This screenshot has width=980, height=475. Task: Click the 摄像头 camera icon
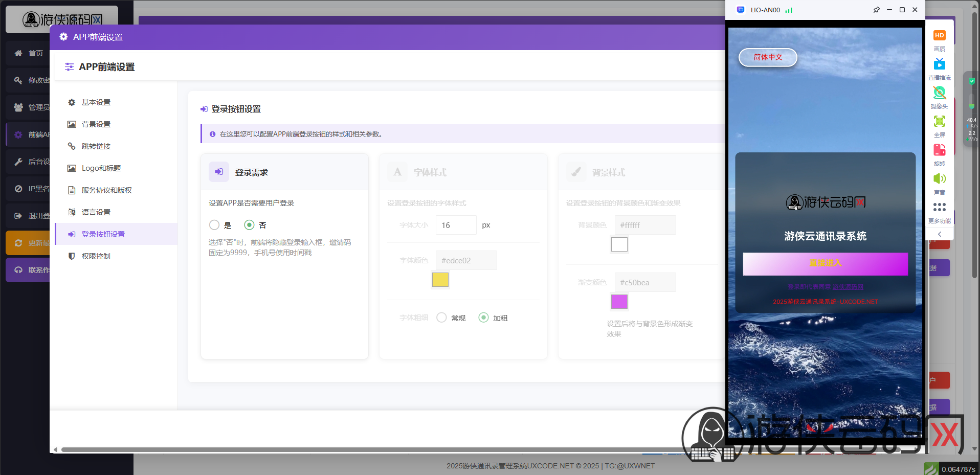[x=940, y=93]
